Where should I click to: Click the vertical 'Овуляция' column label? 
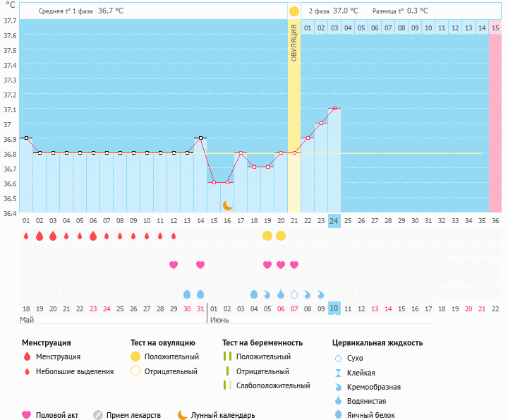point(294,42)
